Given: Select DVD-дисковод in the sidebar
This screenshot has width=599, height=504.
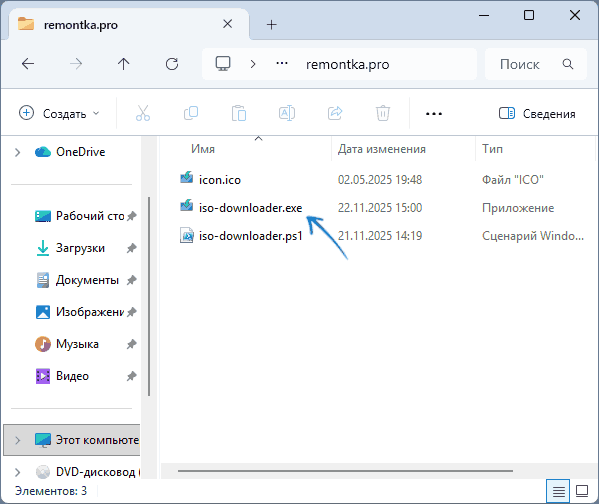Looking at the screenshot, I should (88, 472).
